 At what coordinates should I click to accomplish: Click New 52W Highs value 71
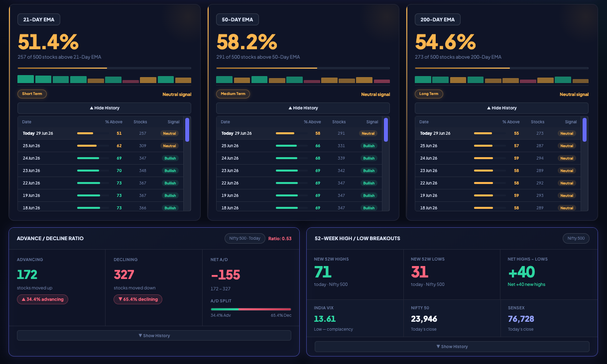point(323,272)
